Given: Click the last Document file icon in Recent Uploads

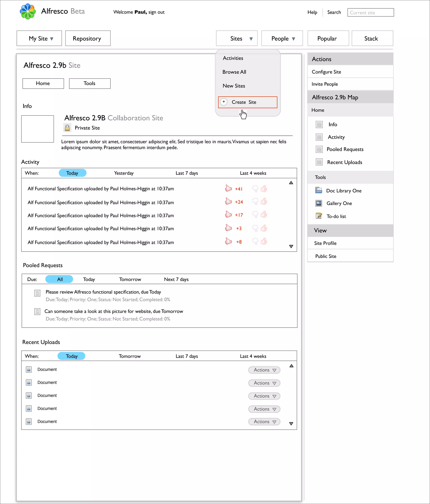Looking at the screenshot, I should [x=29, y=421].
